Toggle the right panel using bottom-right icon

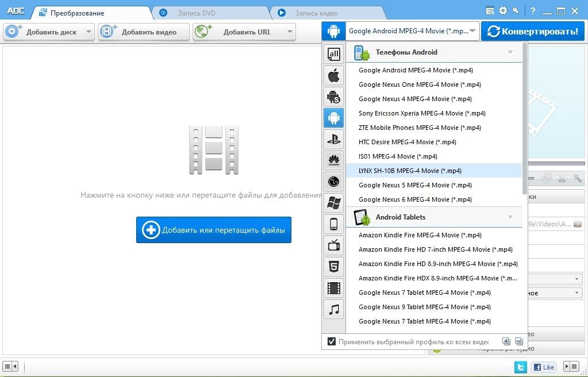571,366
